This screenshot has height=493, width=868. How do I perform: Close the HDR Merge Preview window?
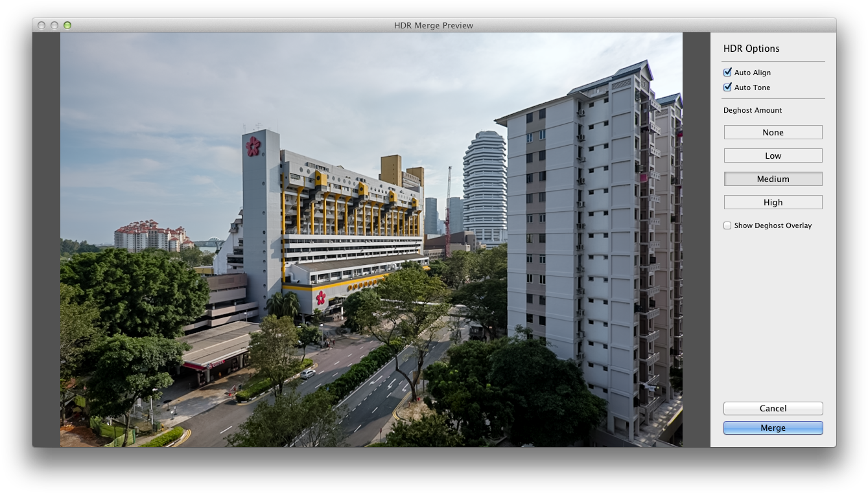coord(41,25)
